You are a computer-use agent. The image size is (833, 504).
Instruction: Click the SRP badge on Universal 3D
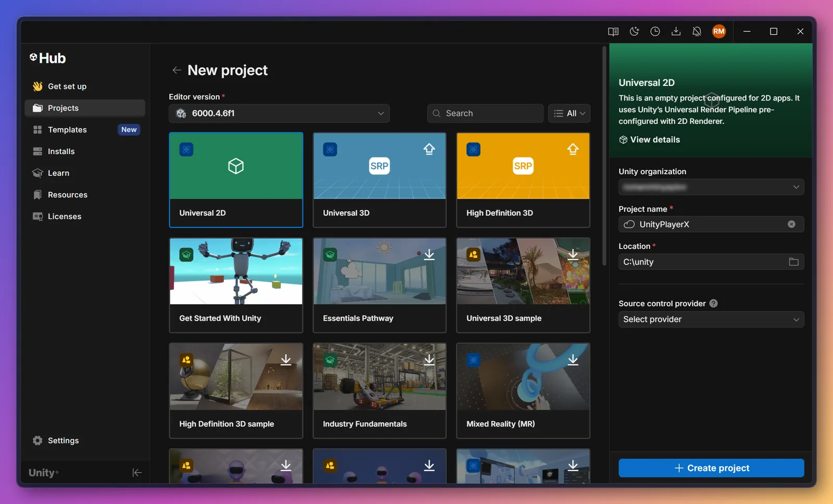(380, 166)
